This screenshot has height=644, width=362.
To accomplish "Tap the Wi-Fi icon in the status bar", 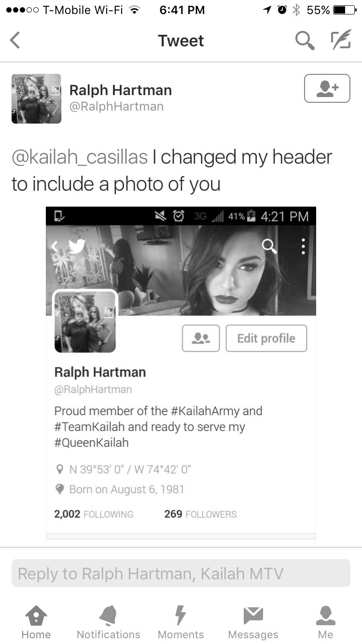I will 135,10.
